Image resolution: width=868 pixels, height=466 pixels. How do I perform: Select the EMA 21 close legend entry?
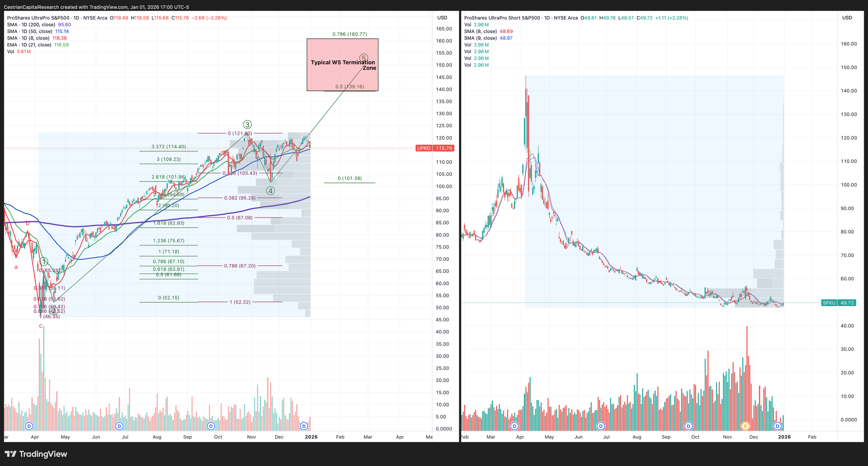coord(38,45)
